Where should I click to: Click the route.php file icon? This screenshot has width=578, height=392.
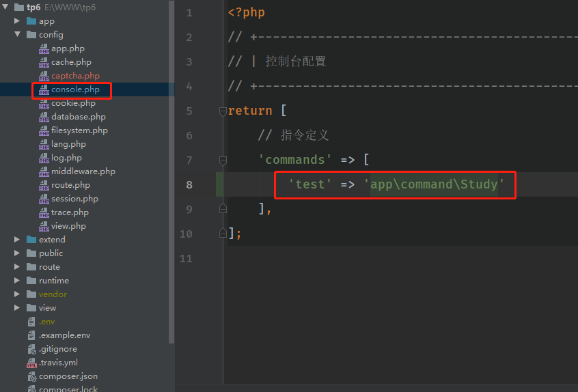click(x=44, y=185)
